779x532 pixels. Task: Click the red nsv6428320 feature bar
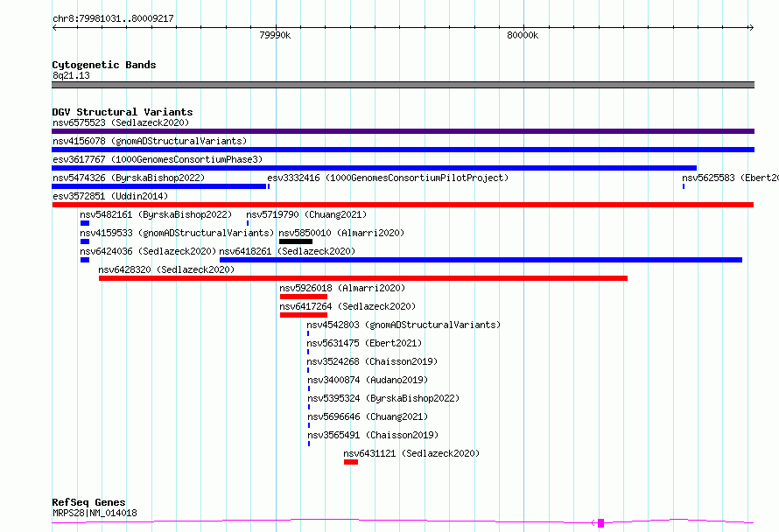pos(363,278)
